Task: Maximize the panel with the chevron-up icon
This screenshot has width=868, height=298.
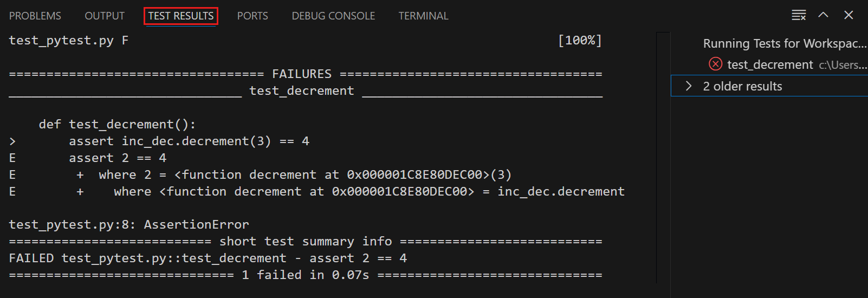Action: coord(823,15)
